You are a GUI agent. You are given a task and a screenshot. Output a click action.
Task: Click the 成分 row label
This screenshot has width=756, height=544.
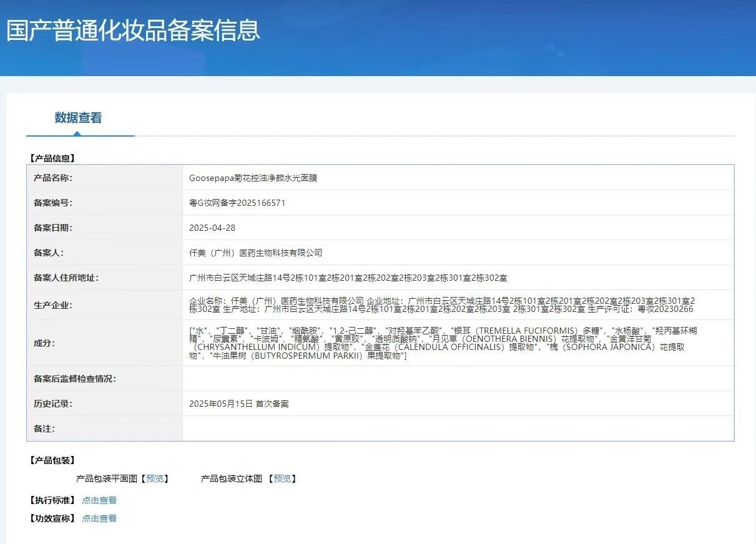click(x=44, y=343)
